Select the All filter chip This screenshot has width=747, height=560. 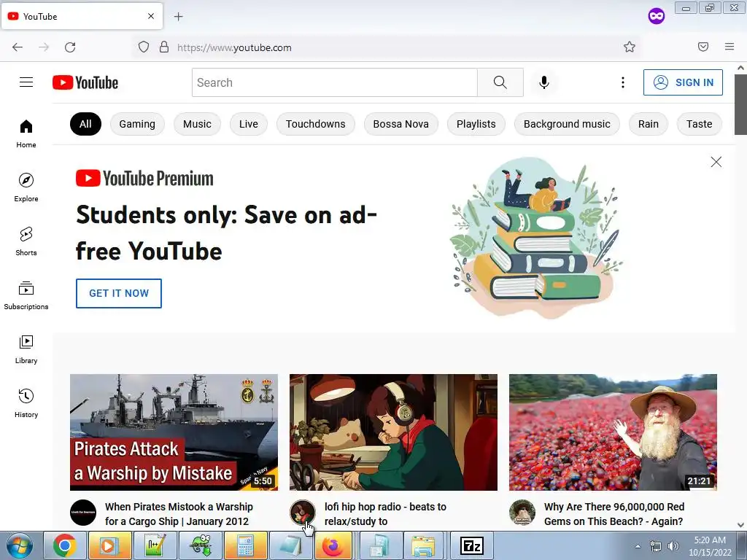[x=86, y=124]
